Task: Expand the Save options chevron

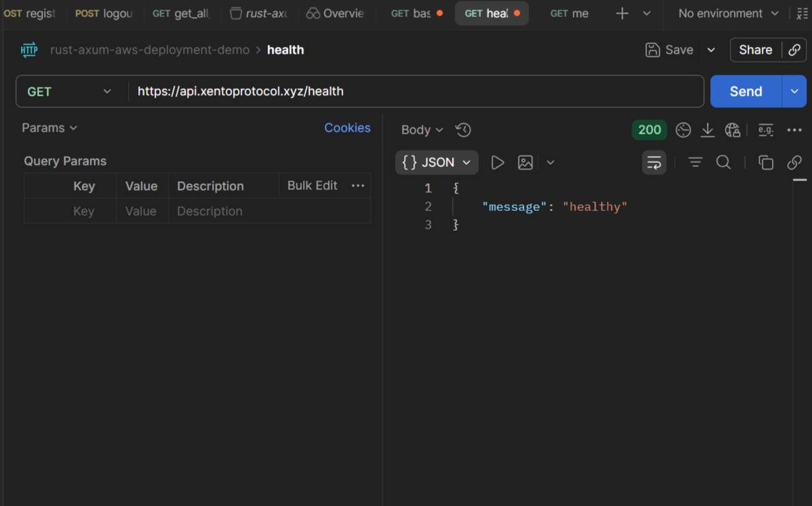Action: tap(711, 50)
